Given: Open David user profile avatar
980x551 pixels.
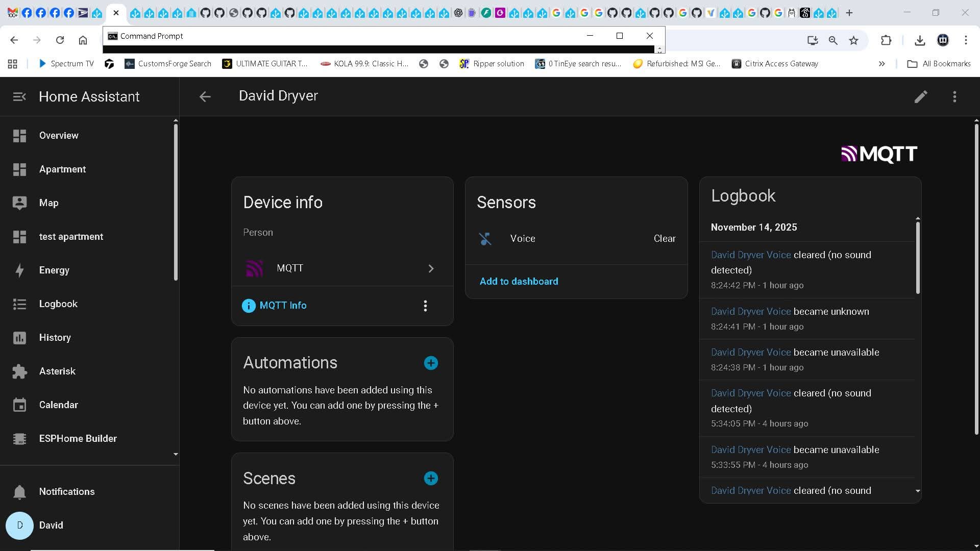Looking at the screenshot, I should point(19,525).
